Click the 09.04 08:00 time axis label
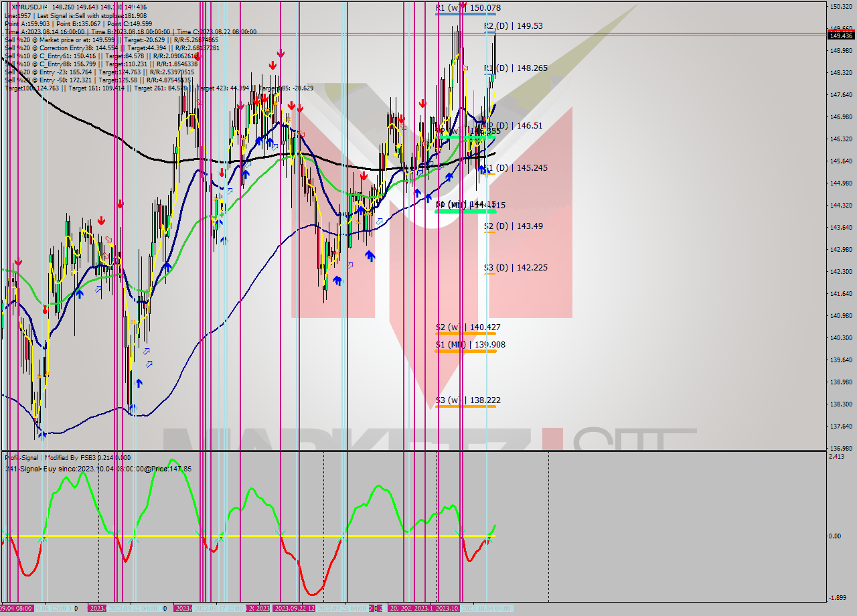The width and height of the screenshot is (857, 616). coord(16,608)
